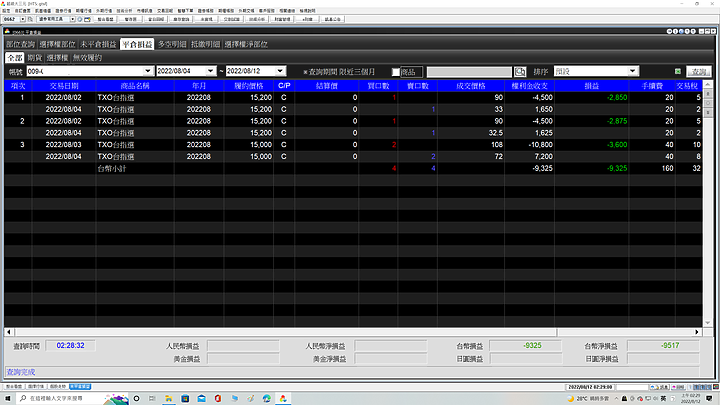
Task: Open the Windows Start menu
Action: pyautogui.click(x=7, y=399)
